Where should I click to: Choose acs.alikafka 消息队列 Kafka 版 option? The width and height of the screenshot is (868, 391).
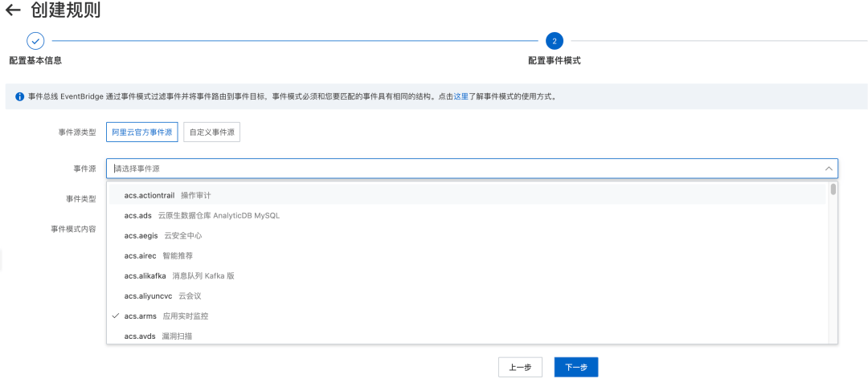[x=468, y=276]
